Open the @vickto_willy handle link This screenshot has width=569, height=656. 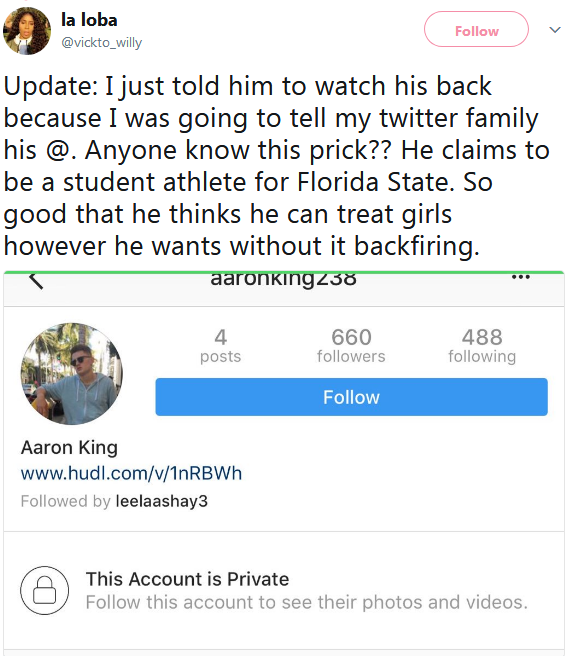click(102, 42)
